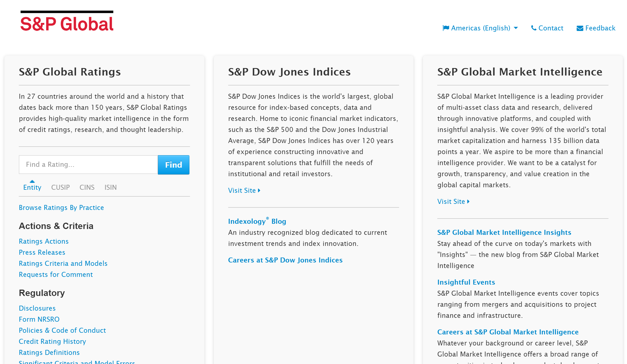Open Browse Ratings By Practice link
The image size is (627, 364).
point(61,207)
